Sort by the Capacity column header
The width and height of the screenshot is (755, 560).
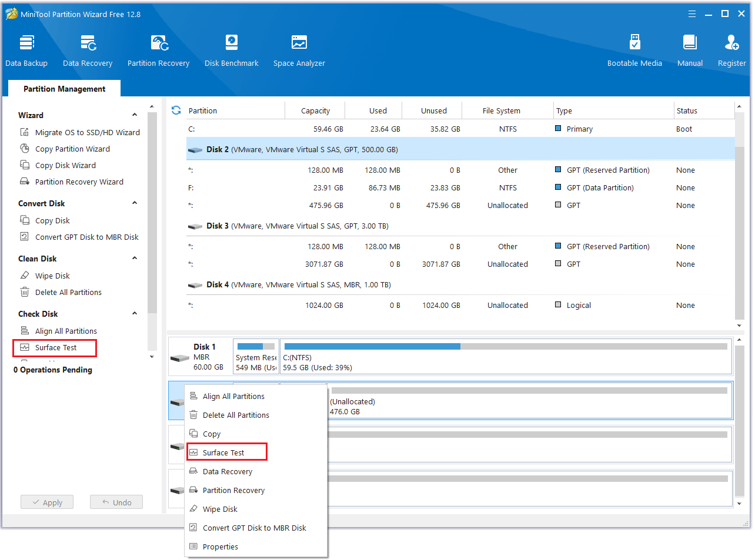(315, 110)
